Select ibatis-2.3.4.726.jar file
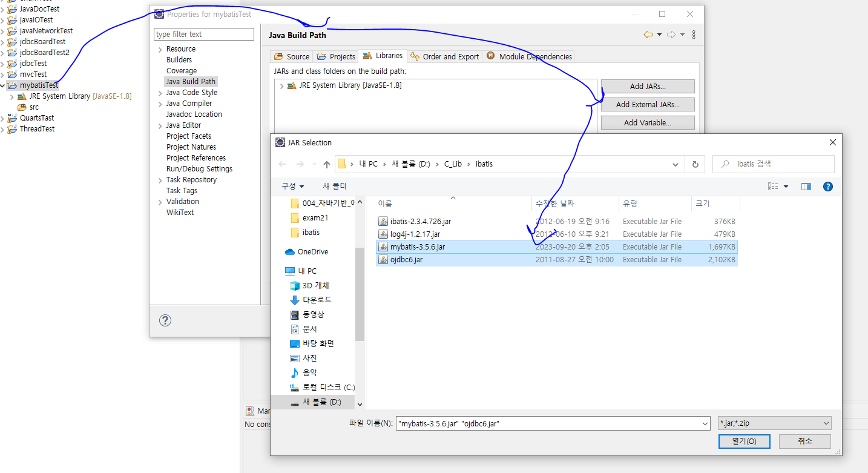Screen dimensions: 868x473 coord(557,222)
